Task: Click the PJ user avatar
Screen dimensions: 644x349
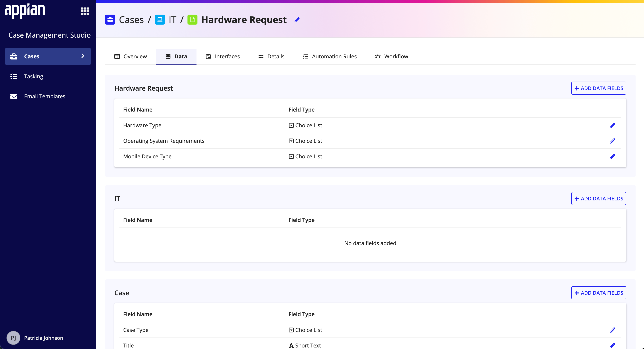Action: tap(13, 338)
